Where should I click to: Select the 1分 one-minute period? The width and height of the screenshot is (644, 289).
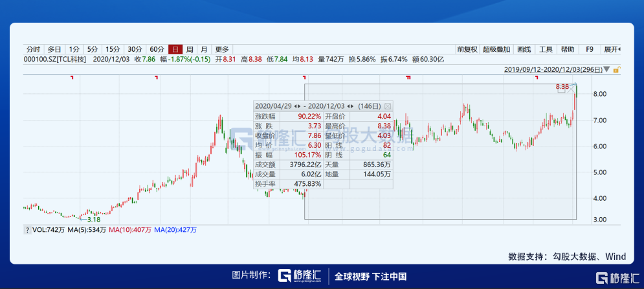(x=73, y=49)
